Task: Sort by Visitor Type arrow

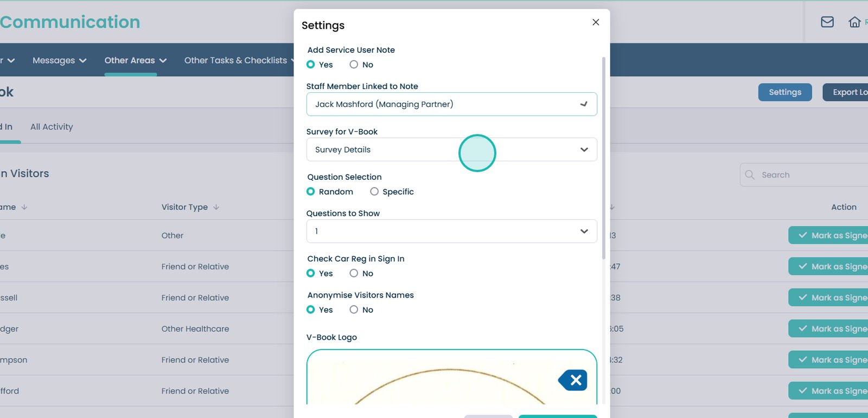Action: click(216, 207)
